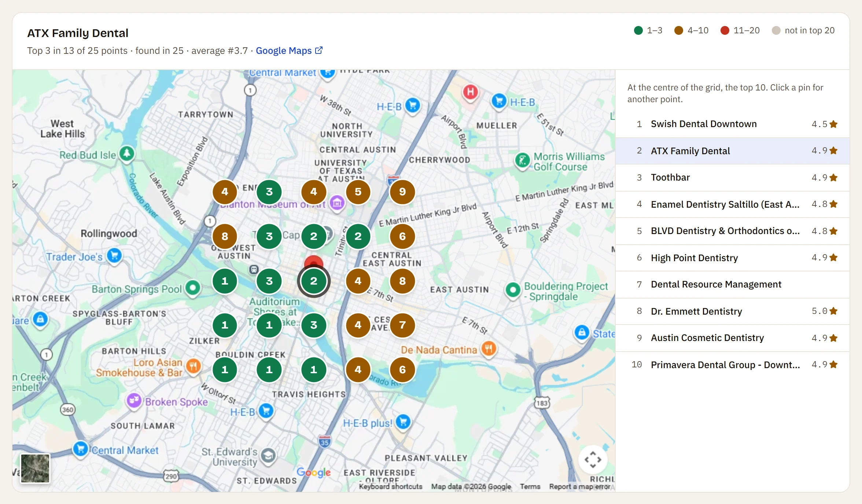Open map camera controls button
Image resolution: width=862 pixels, height=504 pixels.
(x=593, y=459)
